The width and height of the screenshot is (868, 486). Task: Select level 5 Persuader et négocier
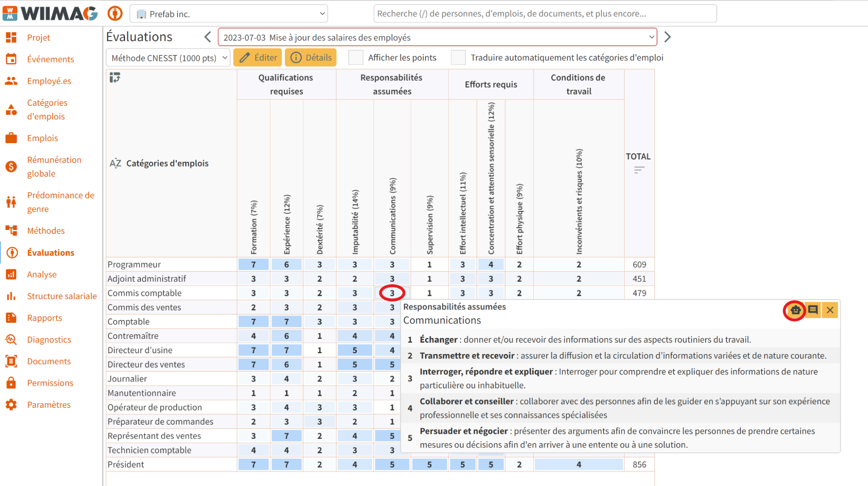click(620, 438)
